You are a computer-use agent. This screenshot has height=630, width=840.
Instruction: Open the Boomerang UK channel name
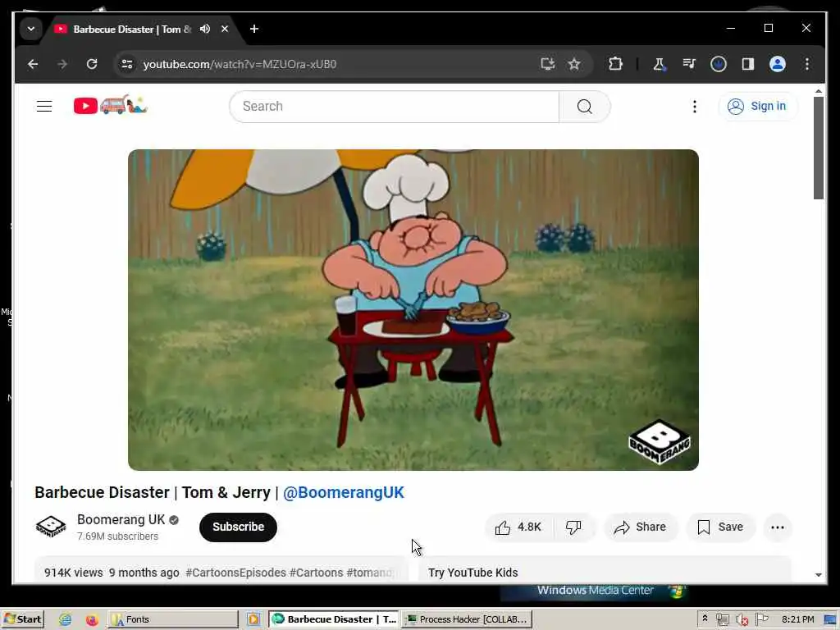point(121,519)
